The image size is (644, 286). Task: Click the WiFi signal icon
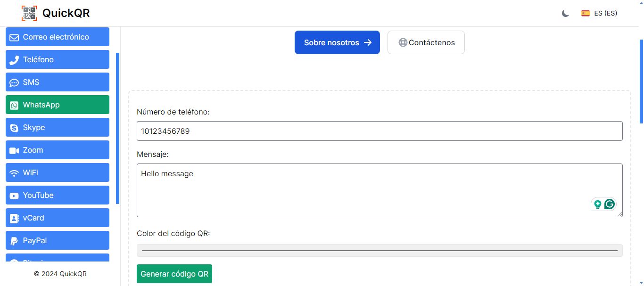click(14, 173)
